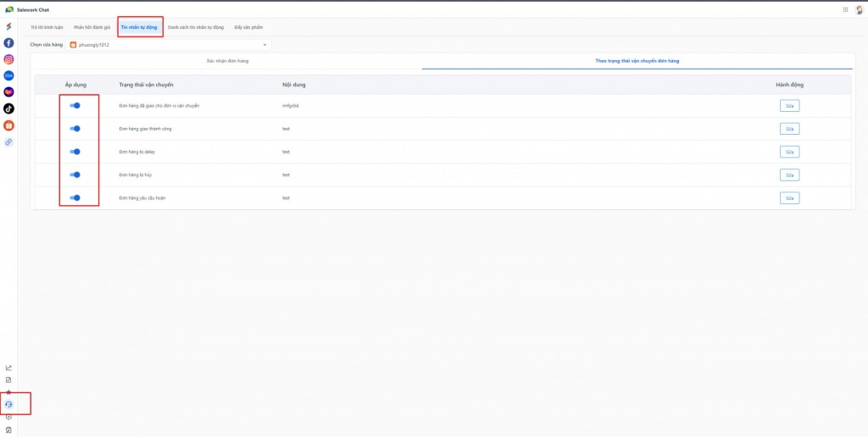
Task: Open the 'Danh sách tin nhắn tự động' tab
Action: pyautogui.click(x=196, y=27)
